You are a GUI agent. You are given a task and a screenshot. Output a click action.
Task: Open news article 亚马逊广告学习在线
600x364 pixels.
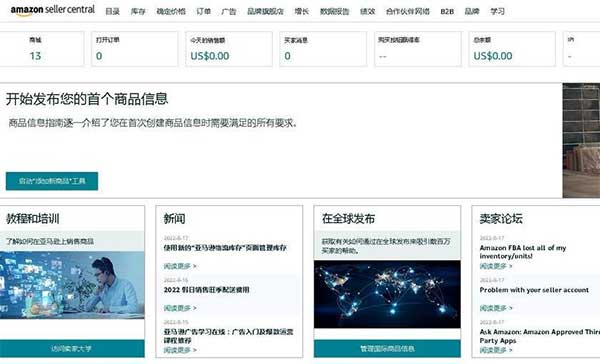click(x=228, y=336)
